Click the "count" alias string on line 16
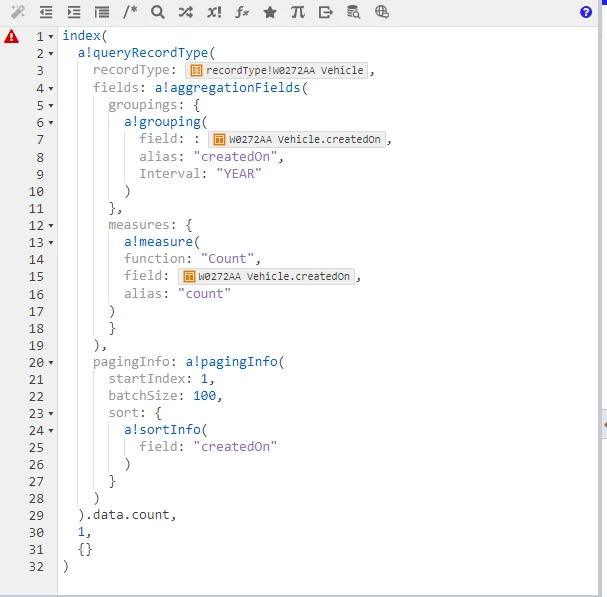607x597 pixels. pyautogui.click(x=204, y=294)
